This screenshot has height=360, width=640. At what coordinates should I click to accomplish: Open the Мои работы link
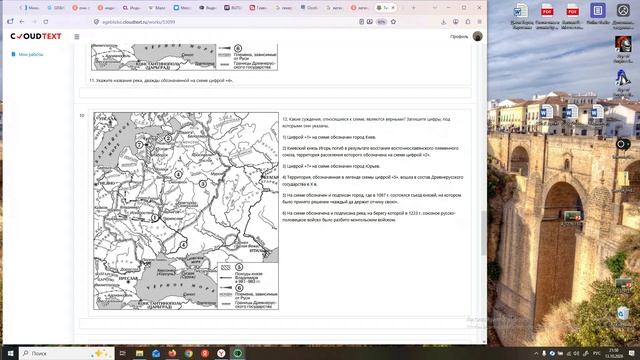[31, 54]
